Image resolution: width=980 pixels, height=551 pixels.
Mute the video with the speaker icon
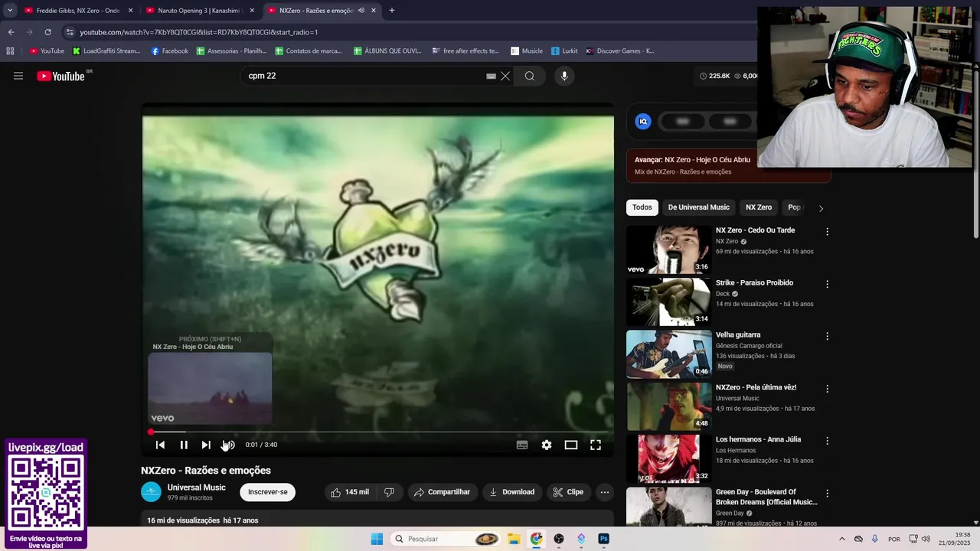(228, 445)
